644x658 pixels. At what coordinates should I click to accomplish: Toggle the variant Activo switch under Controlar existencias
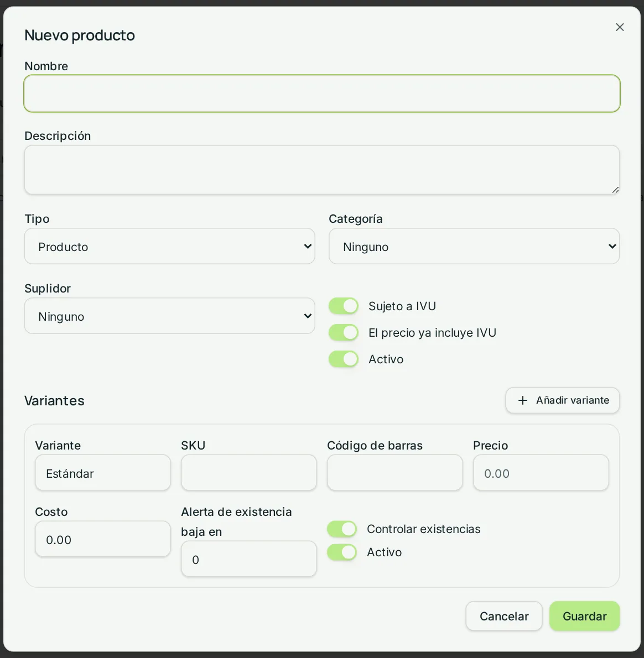click(x=342, y=552)
